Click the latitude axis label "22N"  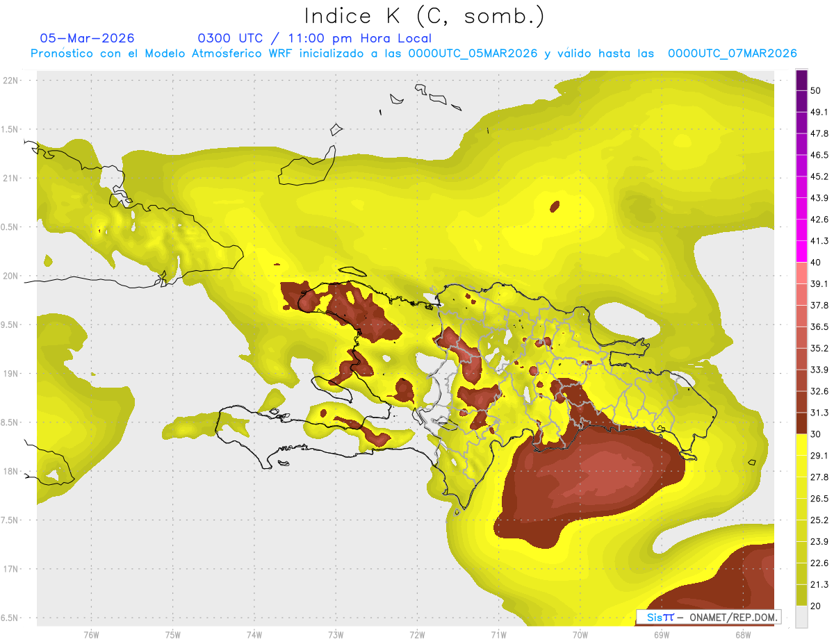tap(12, 80)
